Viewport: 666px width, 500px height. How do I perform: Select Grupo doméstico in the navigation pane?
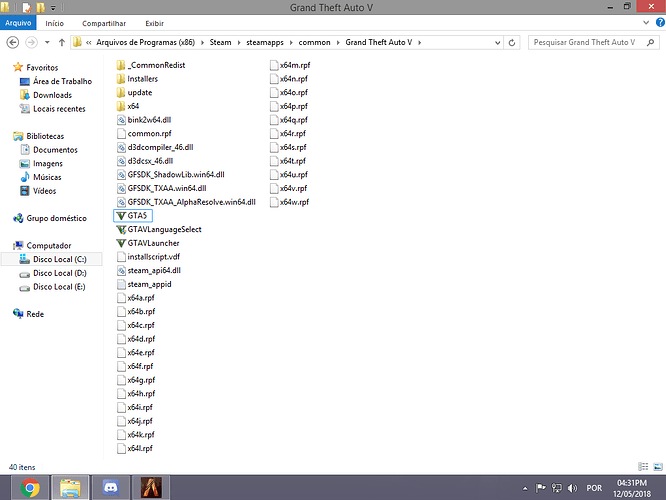[56, 218]
